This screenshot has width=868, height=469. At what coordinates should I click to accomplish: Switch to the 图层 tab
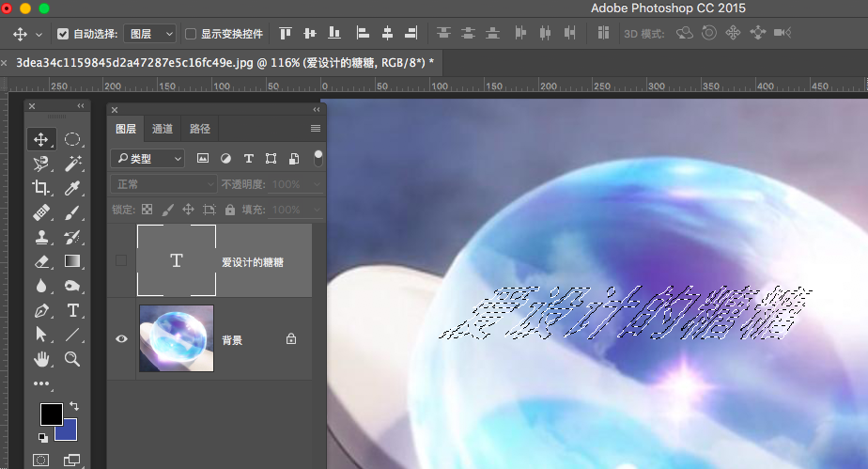click(x=126, y=129)
